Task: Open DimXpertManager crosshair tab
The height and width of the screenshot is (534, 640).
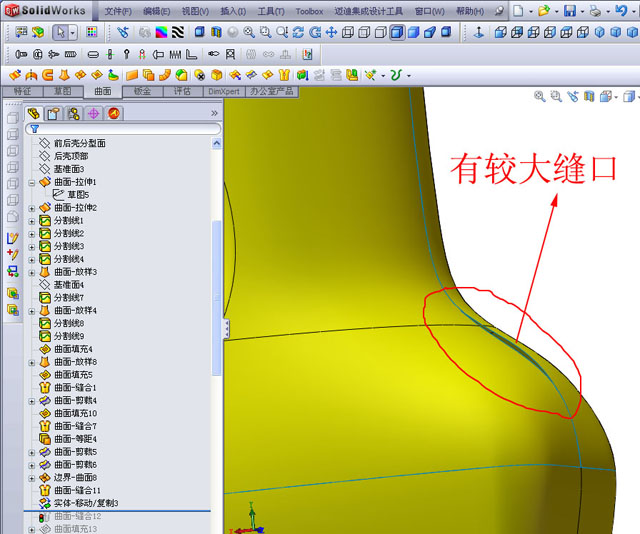Action: click(x=93, y=113)
